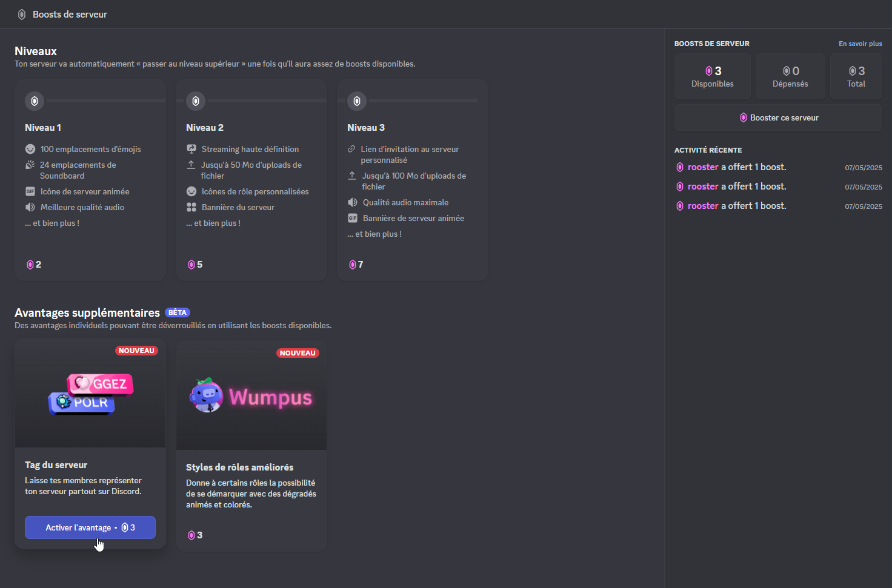Click the gem icon in Dépensés counter
892x588 pixels.
(x=787, y=71)
